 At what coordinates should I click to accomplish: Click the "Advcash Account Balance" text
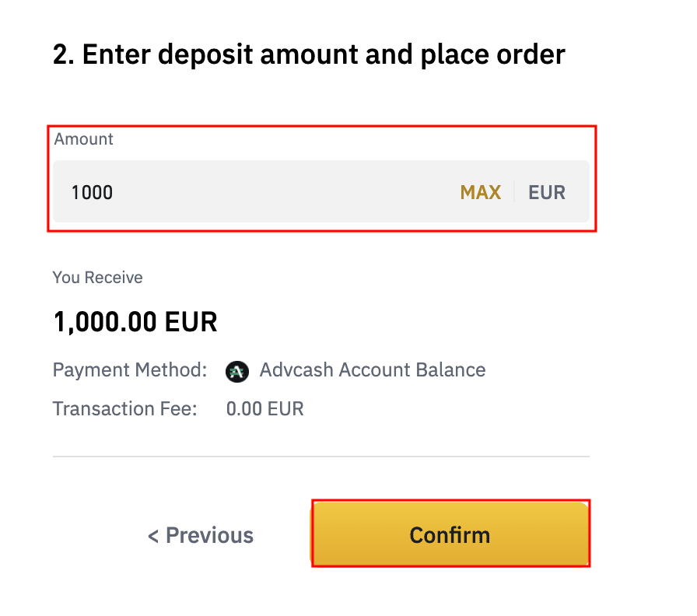click(x=373, y=370)
